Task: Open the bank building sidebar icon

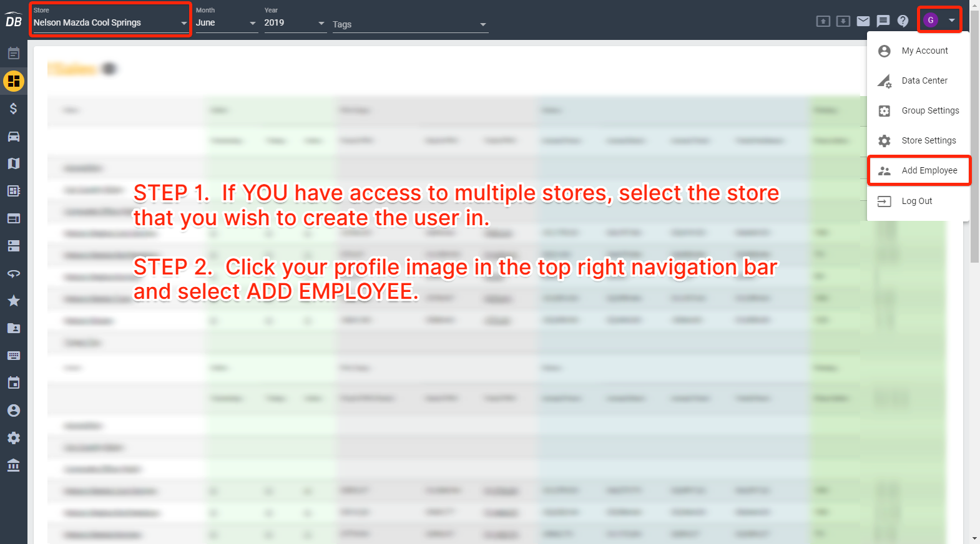Action: pyautogui.click(x=14, y=465)
